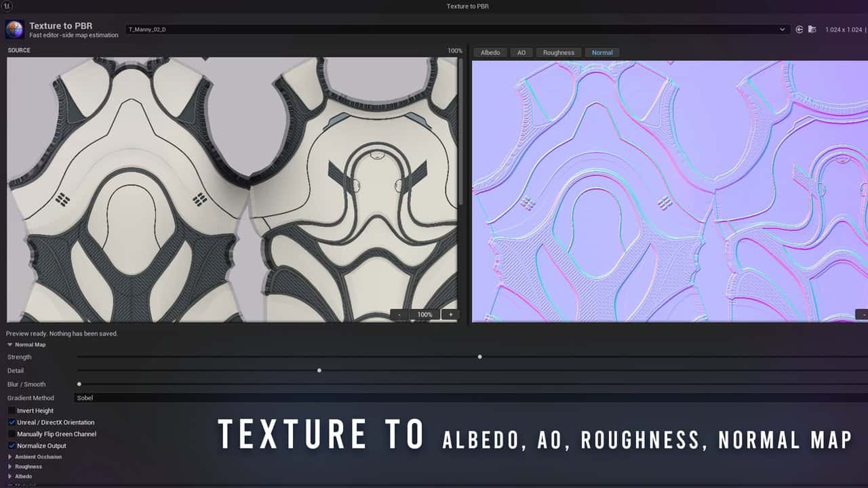The height and width of the screenshot is (488, 868).
Task: Select the Normal preview tab
Action: tap(602, 52)
